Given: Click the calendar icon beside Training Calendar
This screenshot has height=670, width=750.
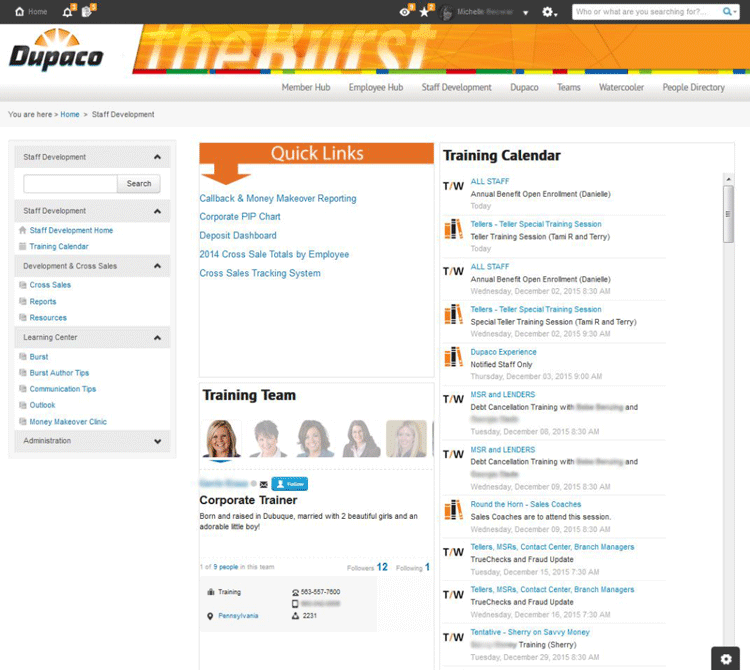Looking at the screenshot, I should [22, 246].
